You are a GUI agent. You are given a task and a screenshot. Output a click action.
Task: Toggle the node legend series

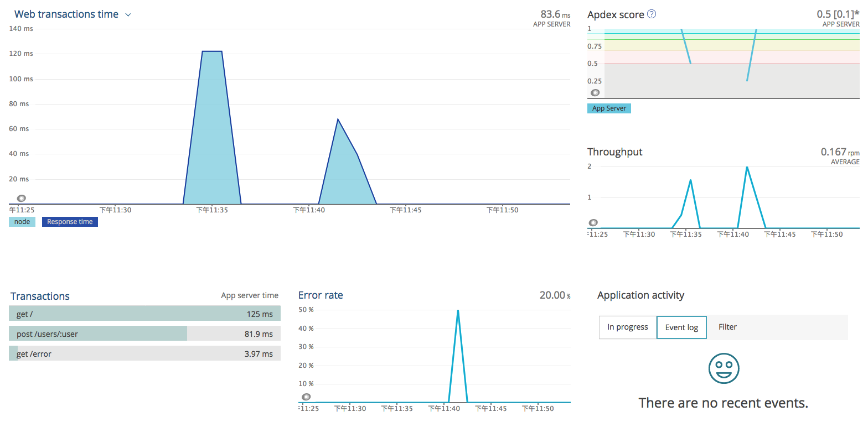22,222
